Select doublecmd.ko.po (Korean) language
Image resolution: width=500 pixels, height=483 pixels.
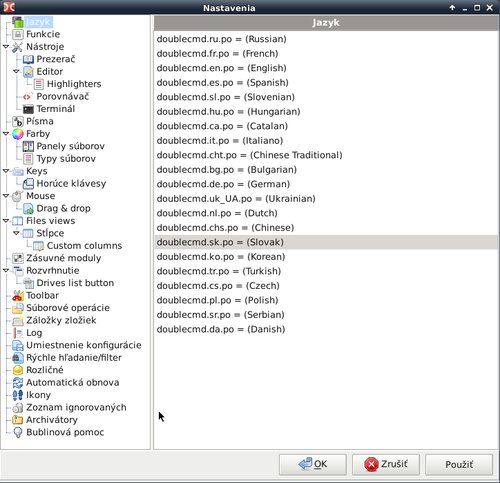click(326, 257)
